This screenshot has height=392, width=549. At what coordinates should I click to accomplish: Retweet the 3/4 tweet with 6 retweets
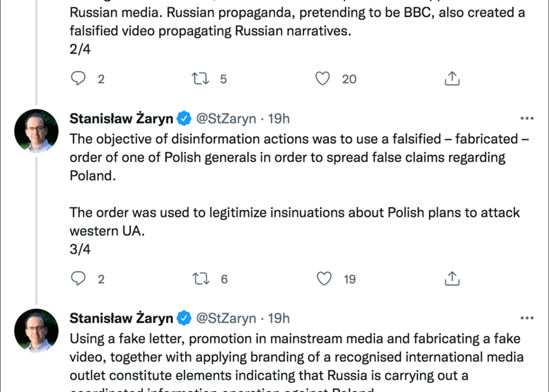(201, 278)
